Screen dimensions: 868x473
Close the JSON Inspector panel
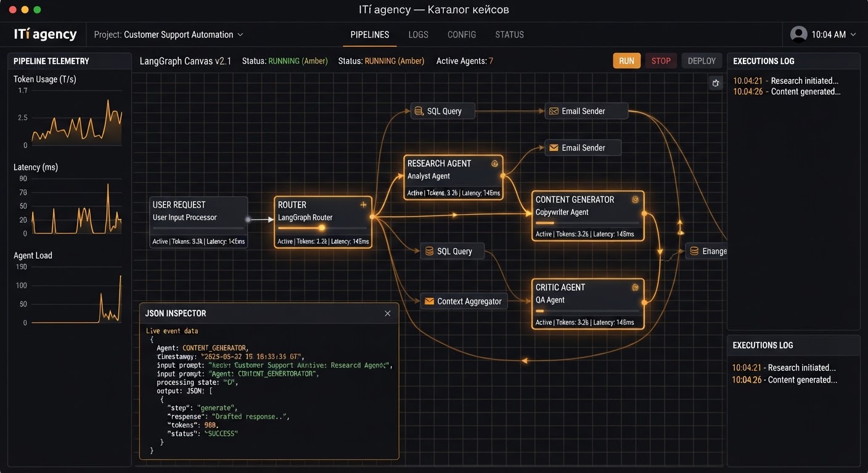click(x=388, y=313)
